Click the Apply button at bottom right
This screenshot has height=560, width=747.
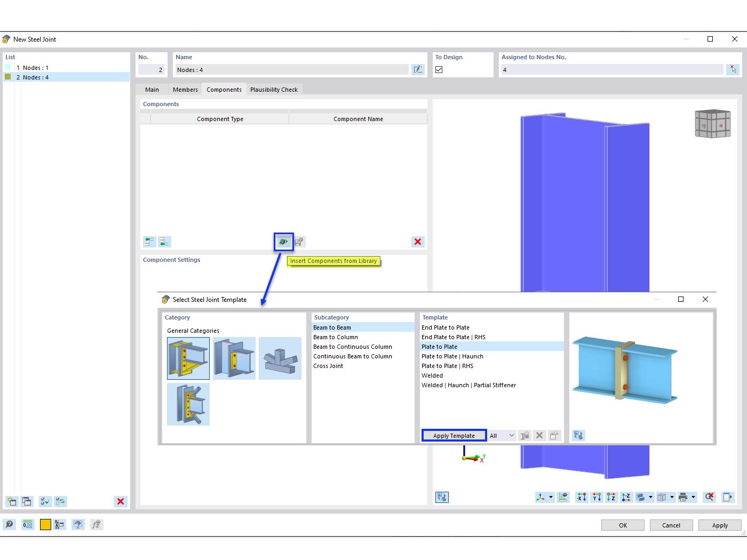(720, 525)
